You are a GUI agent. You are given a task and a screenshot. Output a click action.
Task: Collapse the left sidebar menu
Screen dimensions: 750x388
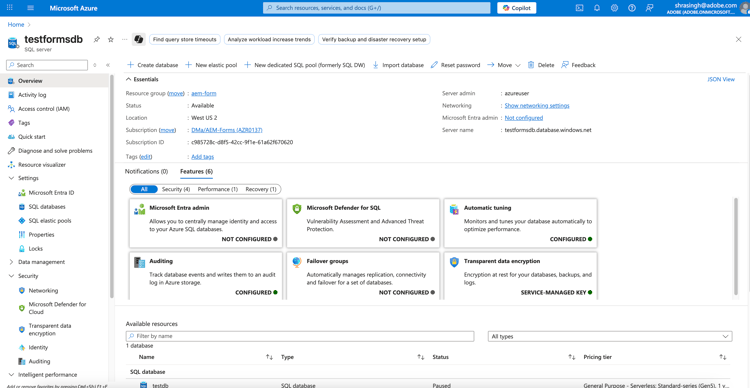coord(108,65)
